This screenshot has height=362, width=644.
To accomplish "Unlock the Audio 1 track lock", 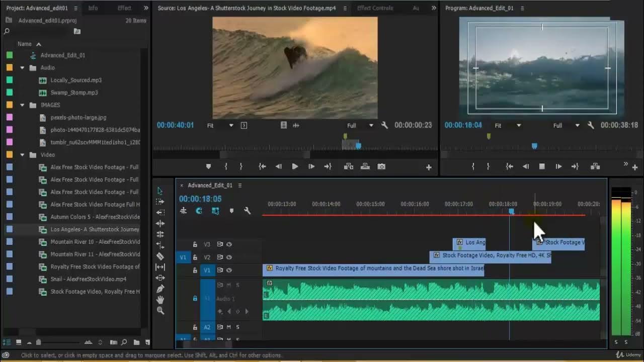I will pos(195,299).
